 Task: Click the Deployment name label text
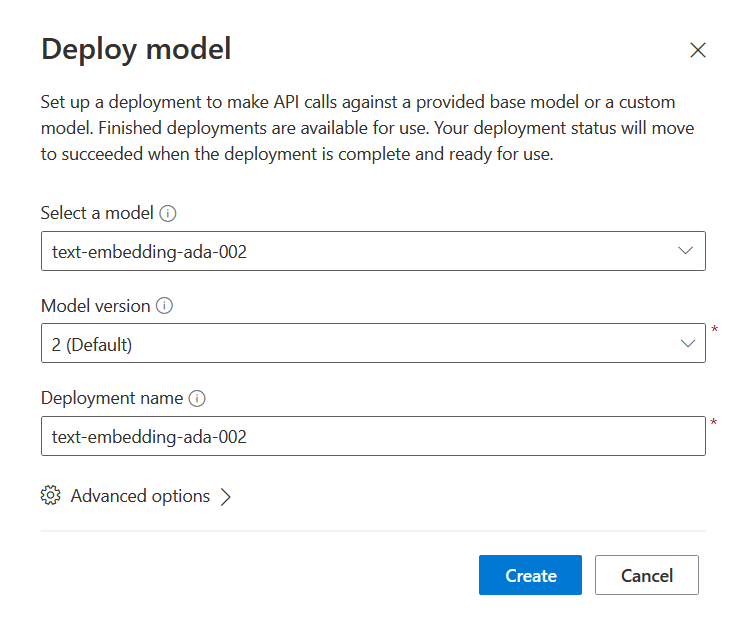click(111, 398)
